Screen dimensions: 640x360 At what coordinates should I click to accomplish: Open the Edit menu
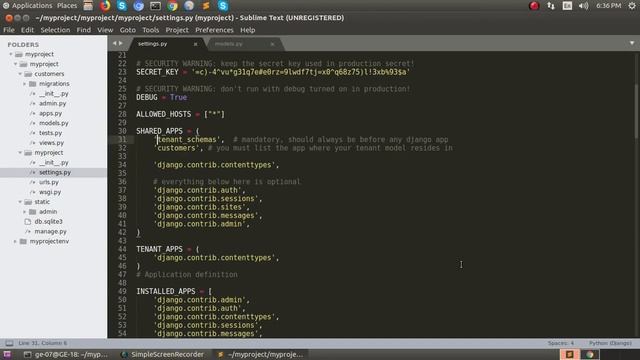[27, 30]
